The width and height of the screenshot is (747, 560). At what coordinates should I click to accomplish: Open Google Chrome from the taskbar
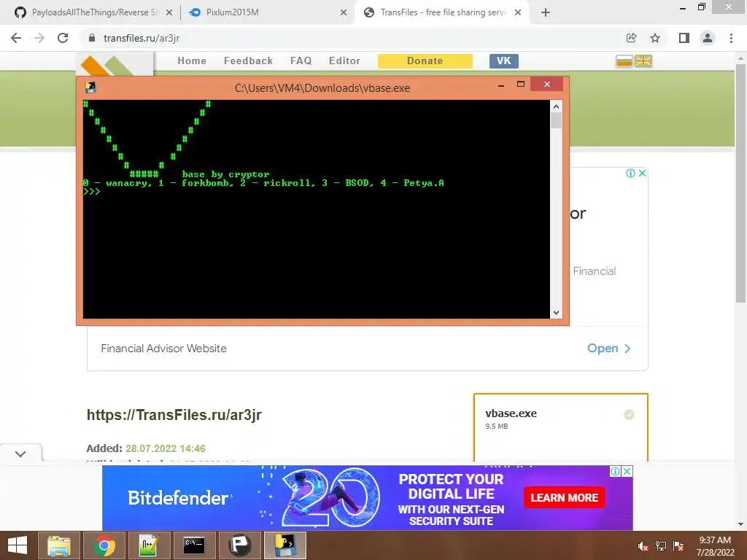pos(104,545)
